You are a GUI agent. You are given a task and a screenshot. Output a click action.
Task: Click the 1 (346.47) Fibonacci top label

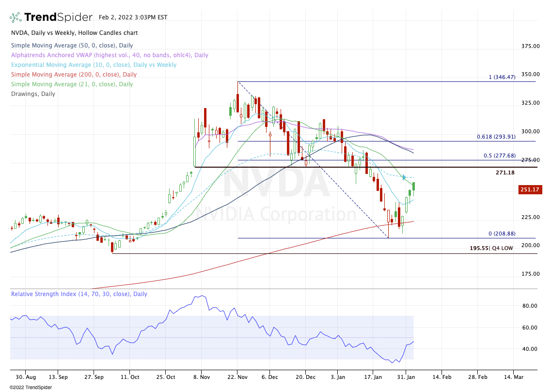click(x=501, y=77)
